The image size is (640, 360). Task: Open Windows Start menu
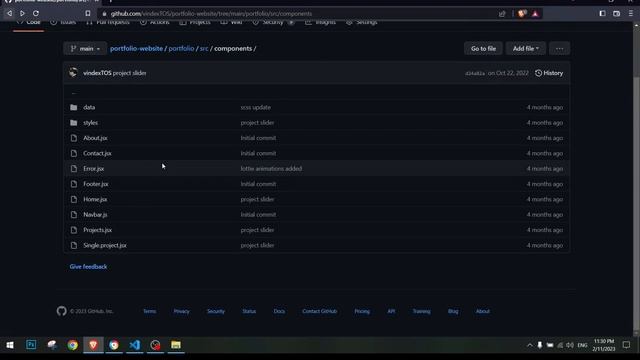pos(10,345)
